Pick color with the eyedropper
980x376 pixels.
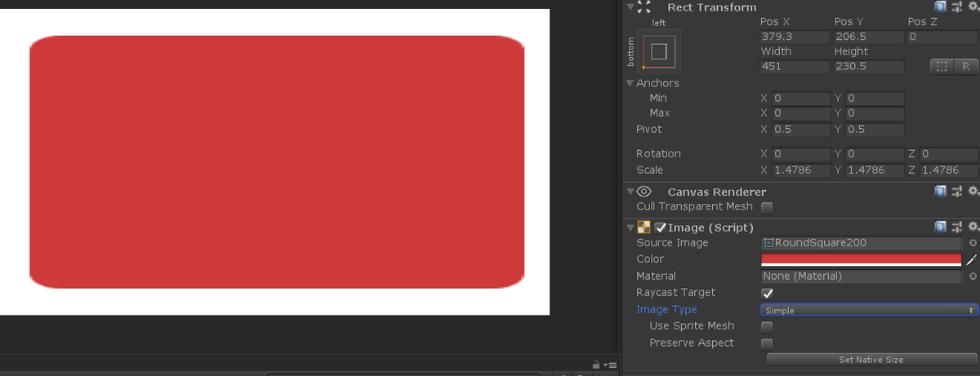point(971,260)
